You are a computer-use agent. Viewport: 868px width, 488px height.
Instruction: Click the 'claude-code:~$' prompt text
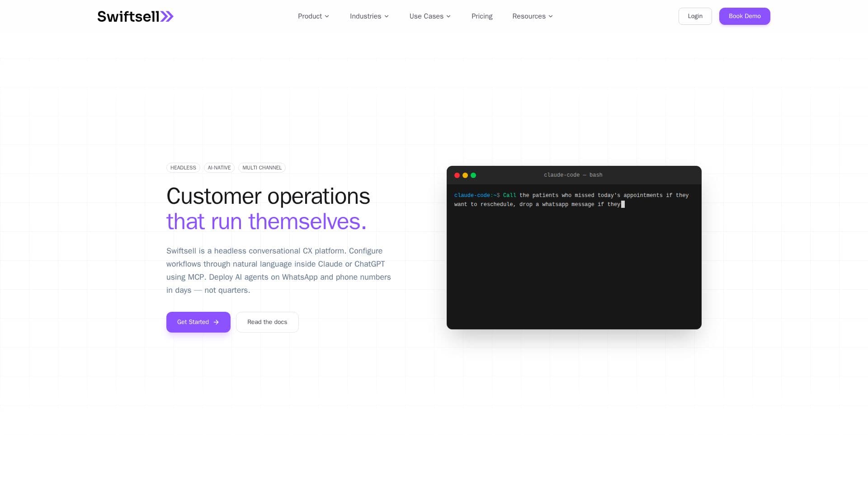[477, 195]
